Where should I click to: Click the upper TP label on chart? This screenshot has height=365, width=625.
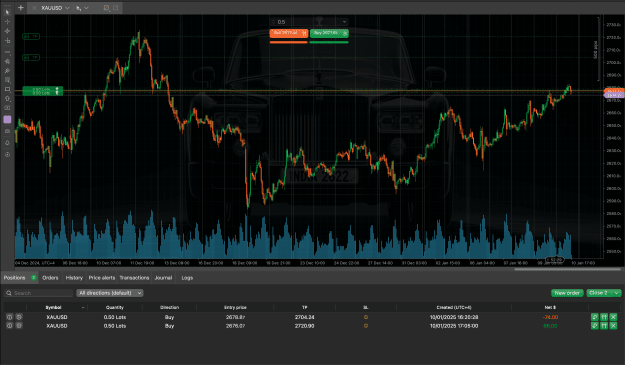[x=31, y=37]
